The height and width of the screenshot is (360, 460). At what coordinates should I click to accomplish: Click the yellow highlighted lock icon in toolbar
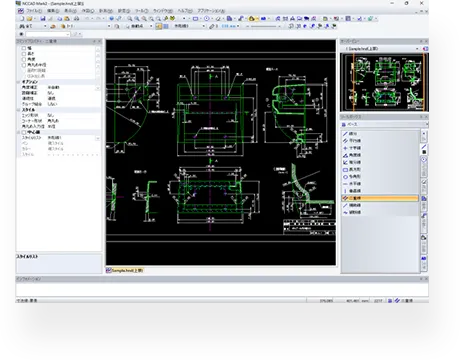point(252,19)
